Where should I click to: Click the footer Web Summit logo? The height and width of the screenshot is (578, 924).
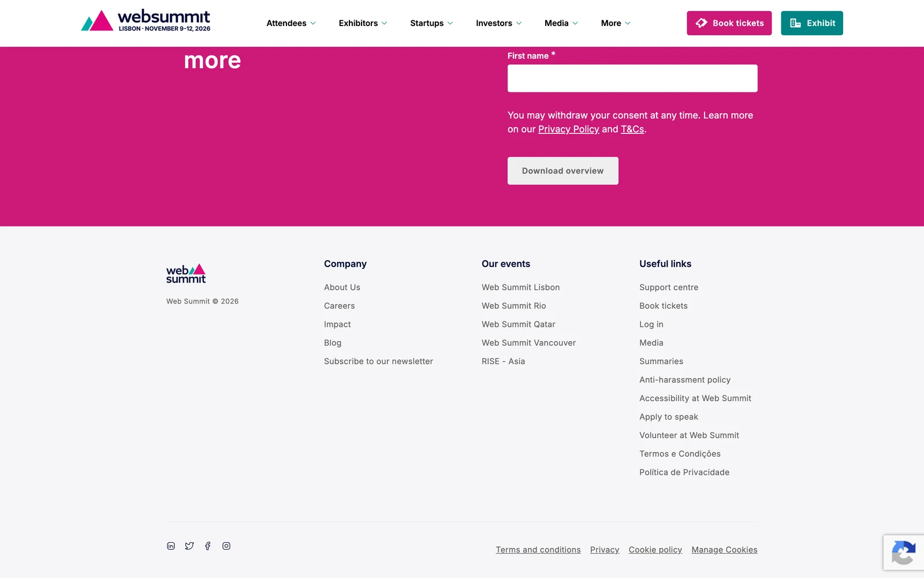click(186, 273)
